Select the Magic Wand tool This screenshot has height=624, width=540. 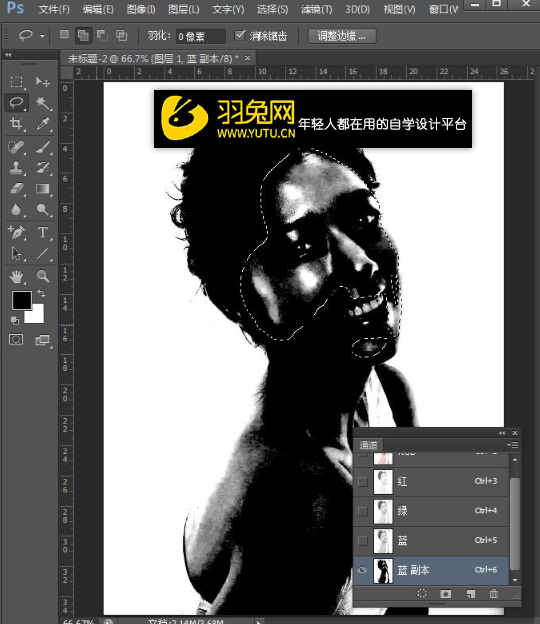pyautogui.click(x=42, y=103)
